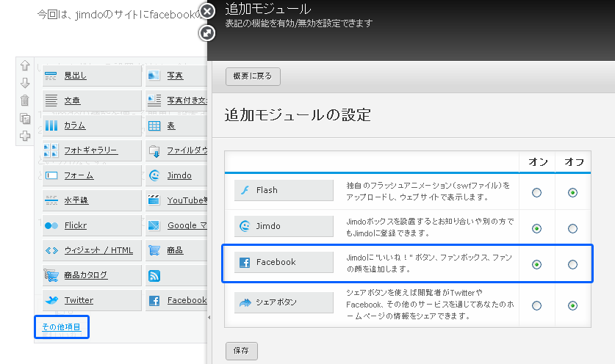Turn シェアボタン module off
Viewport: 615px width, 364px height.
pos(572,305)
